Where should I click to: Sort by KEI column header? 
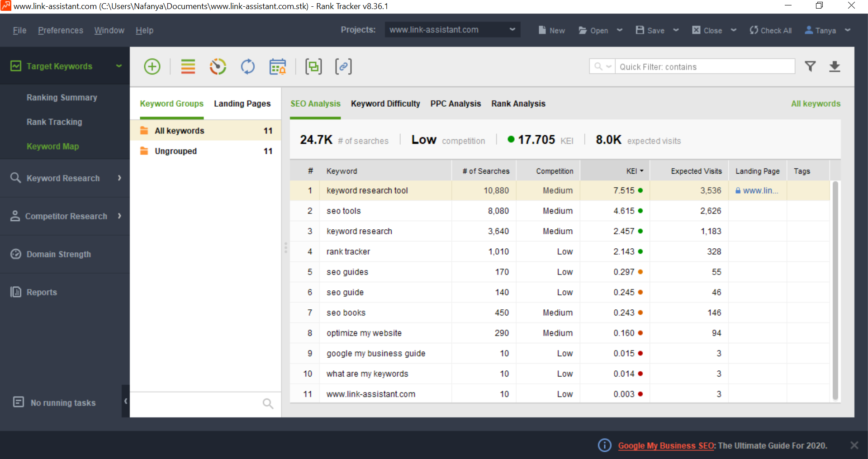coord(615,171)
